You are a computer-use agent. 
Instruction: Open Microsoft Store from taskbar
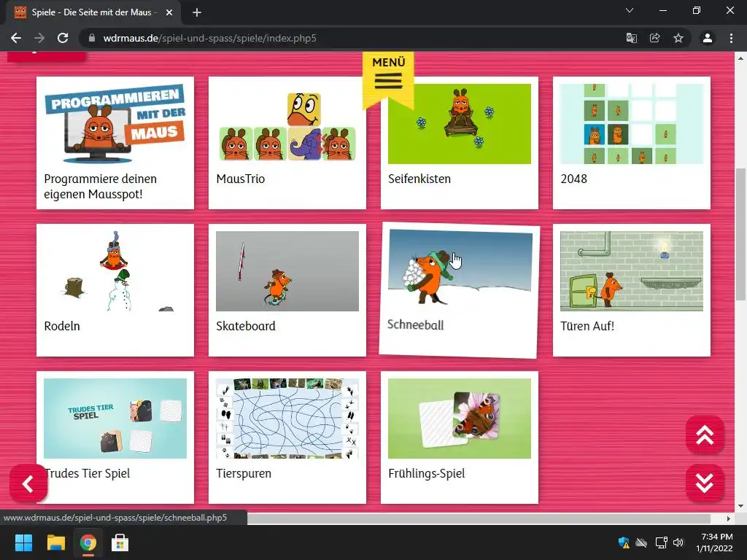(x=120, y=542)
